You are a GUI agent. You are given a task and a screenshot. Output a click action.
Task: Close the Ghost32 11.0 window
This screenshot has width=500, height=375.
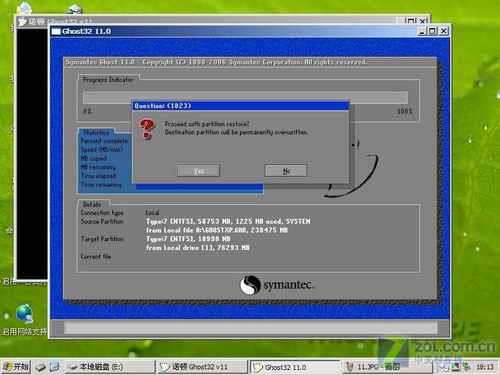point(443,31)
